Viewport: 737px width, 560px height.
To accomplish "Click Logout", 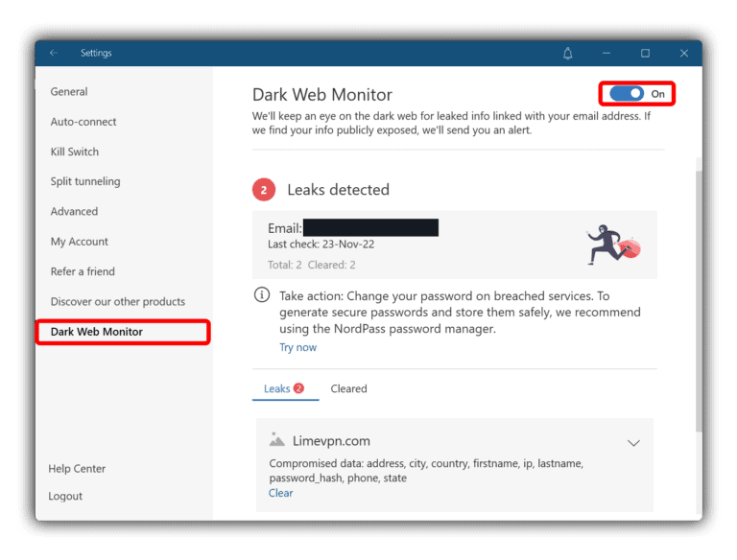I will 65,496.
